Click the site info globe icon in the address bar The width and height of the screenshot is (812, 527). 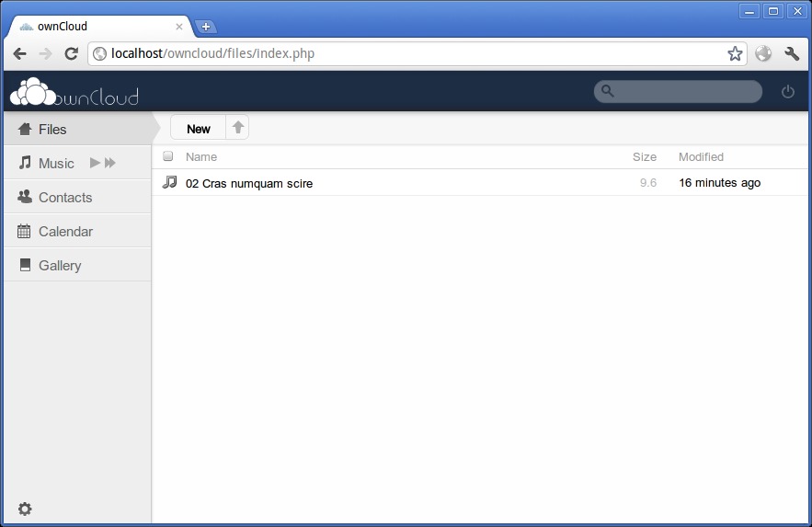tap(99, 53)
